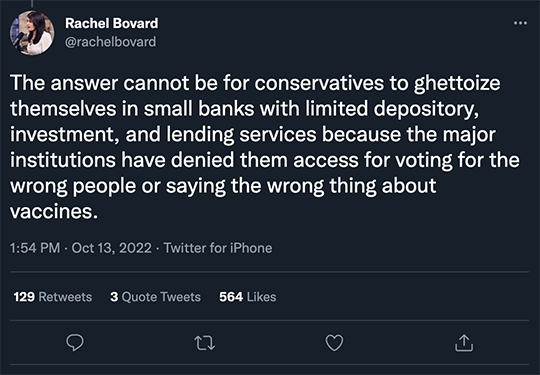540x375 pixels.
Task: Click the phrase "The answer" starting the tweet
Action: pos(64,83)
